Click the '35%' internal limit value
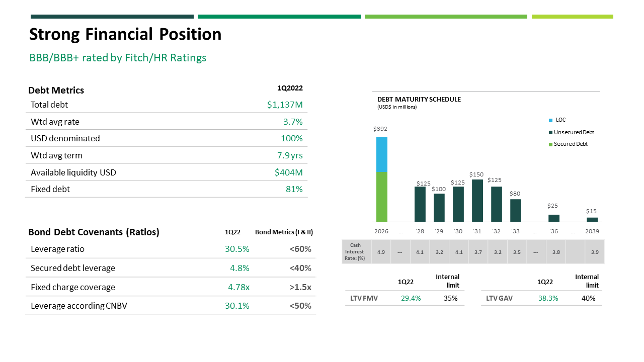 (450, 298)
